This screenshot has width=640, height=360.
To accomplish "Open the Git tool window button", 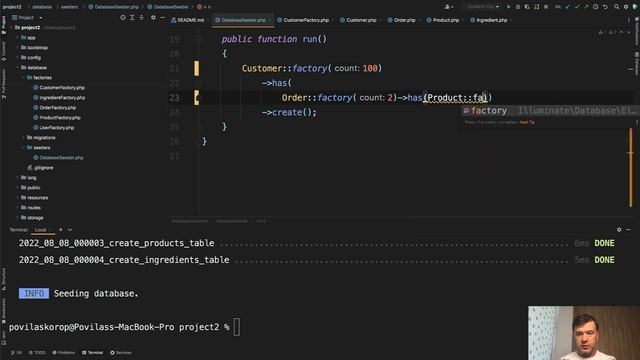I will (x=17, y=353).
